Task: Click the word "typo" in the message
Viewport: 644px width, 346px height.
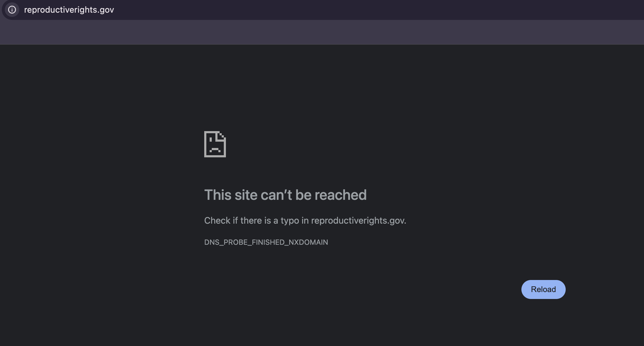Action: (290, 221)
